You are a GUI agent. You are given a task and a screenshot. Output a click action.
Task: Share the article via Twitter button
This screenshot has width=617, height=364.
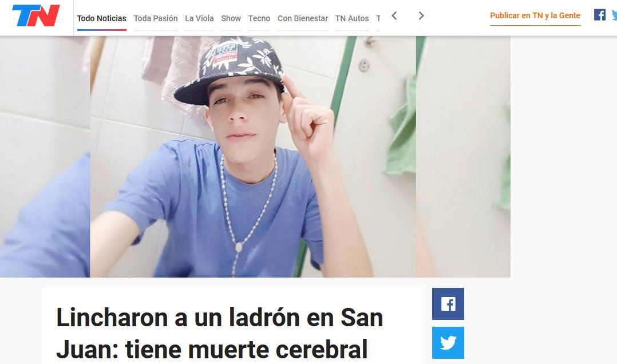(x=448, y=343)
